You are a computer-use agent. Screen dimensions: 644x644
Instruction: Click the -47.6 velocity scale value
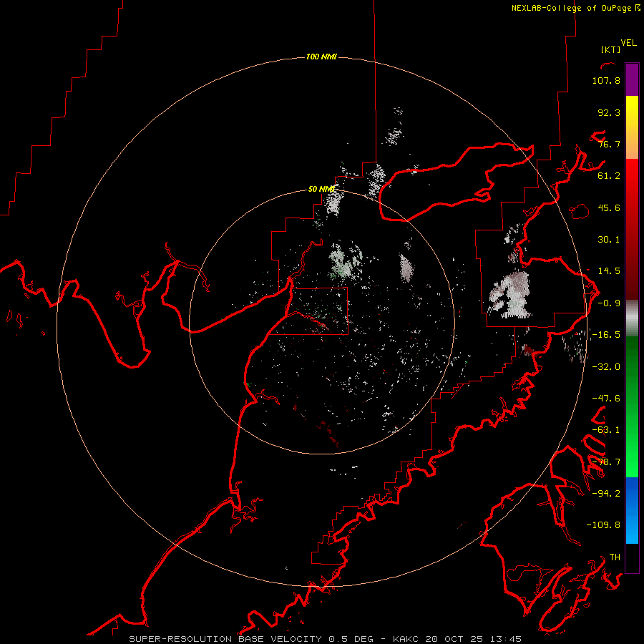point(606,399)
